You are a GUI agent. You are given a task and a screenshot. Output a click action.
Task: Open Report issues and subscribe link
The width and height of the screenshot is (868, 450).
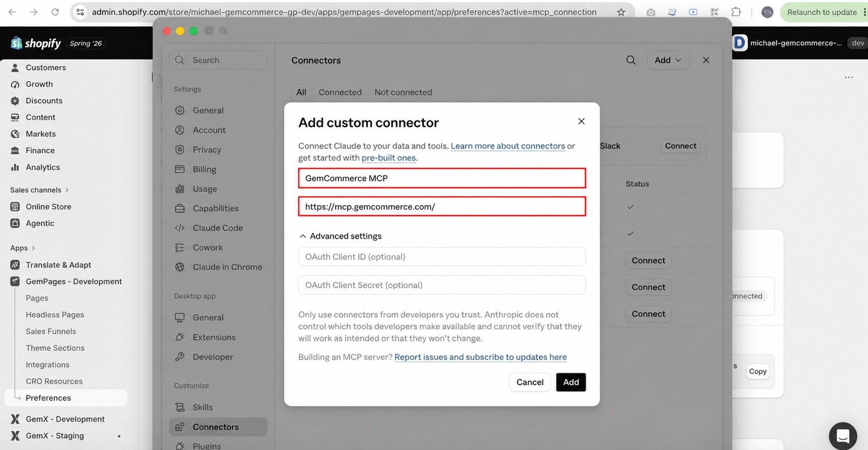pyautogui.click(x=480, y=357)
